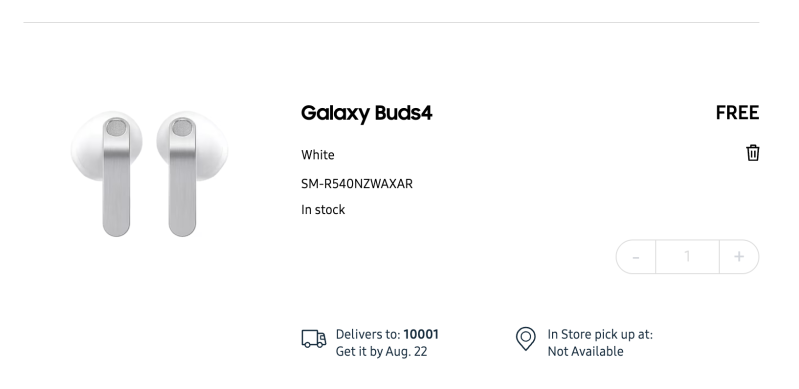
Task: Click the quantity field showing 1
Action: point(687,257)
